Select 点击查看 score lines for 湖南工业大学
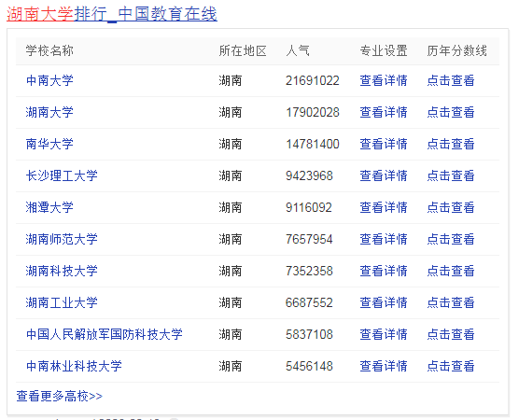The width and height of the screenshot is (519, 420). click(x=451, y=302)
